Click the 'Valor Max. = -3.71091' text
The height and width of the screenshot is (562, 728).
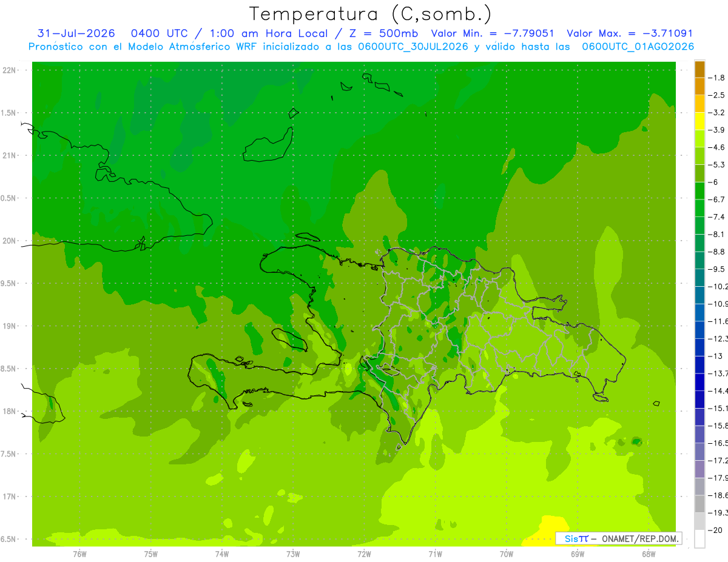tap(630, 33)
